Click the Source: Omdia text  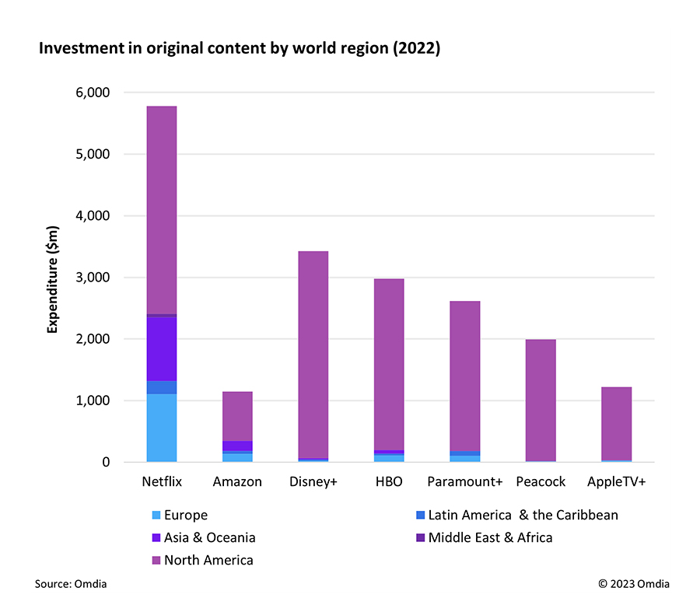click(x=71, y=584)
